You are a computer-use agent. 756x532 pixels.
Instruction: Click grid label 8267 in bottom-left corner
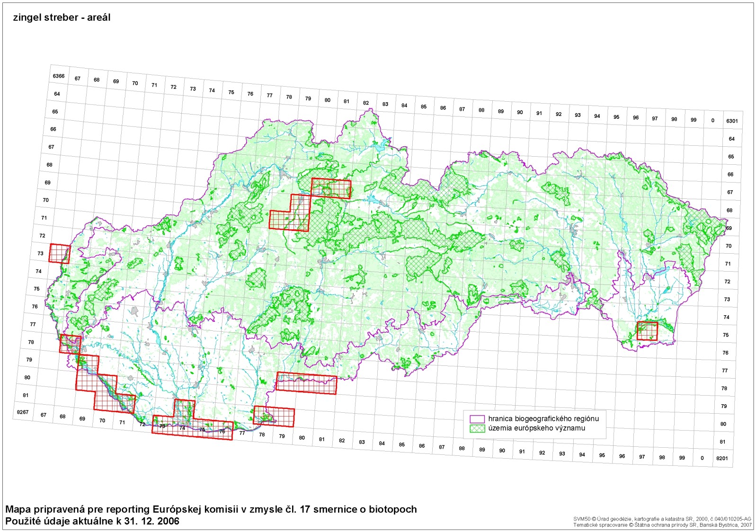coord(23,412)
